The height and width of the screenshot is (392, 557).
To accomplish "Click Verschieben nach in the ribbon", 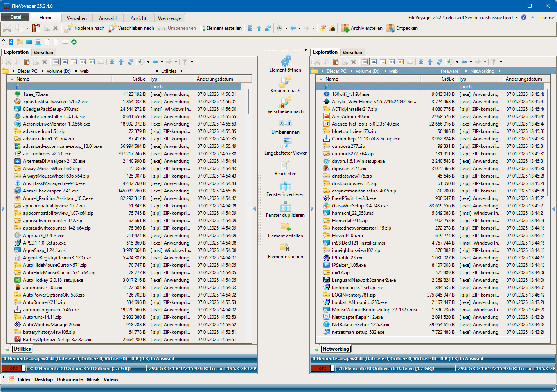I will pos(131,28).
